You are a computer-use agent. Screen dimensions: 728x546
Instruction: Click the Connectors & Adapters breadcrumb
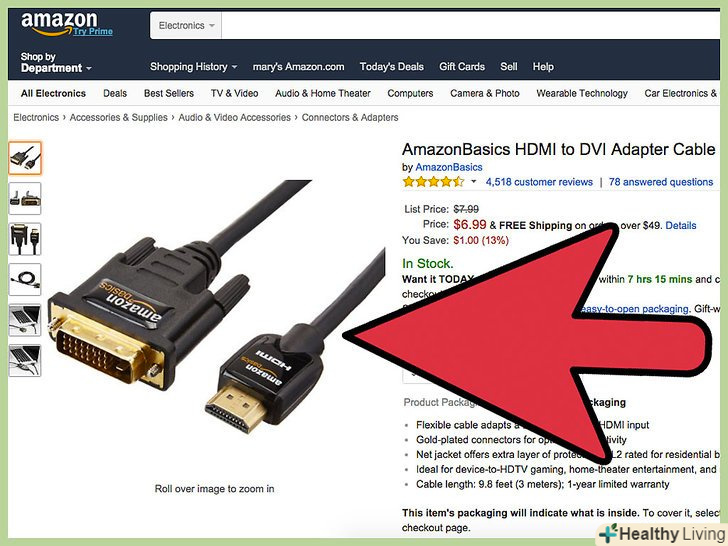pyautogui.click(x=350, y=117)
